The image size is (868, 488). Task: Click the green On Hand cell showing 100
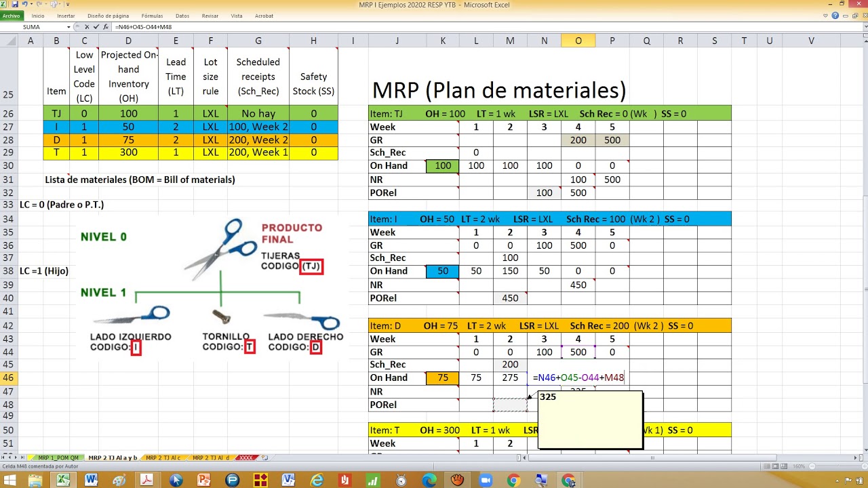[443, 165]
